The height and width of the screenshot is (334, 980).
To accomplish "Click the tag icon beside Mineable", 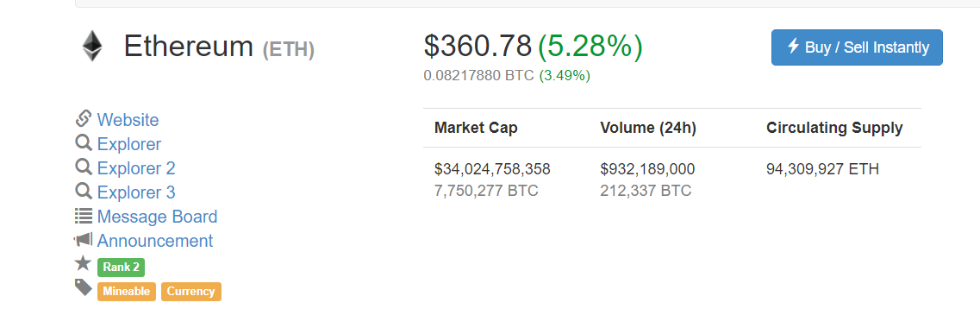I will 83,287.
